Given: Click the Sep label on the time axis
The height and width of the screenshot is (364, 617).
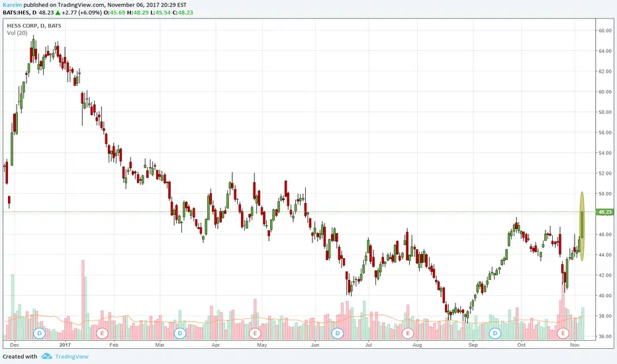Looking at the screenshot, I should (473, 345).
